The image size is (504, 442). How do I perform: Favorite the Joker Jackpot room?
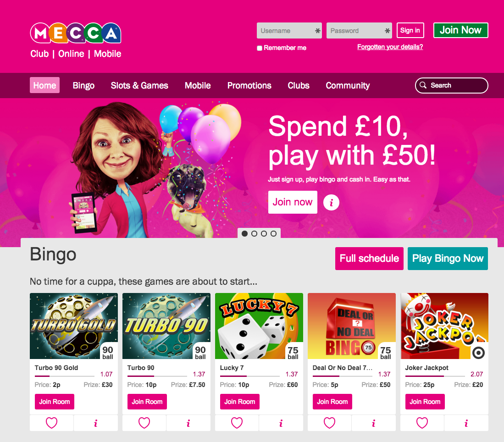pyautogui.click(x=422, y=423)
